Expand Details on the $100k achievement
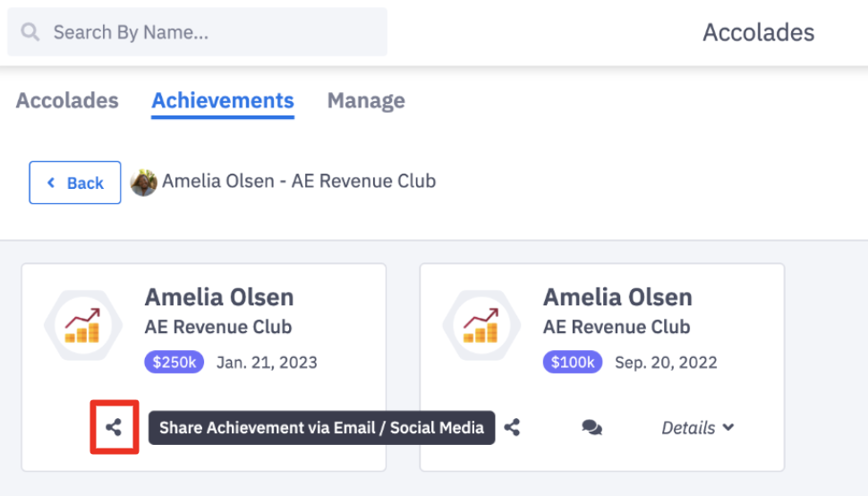 [x=697, y=428]
